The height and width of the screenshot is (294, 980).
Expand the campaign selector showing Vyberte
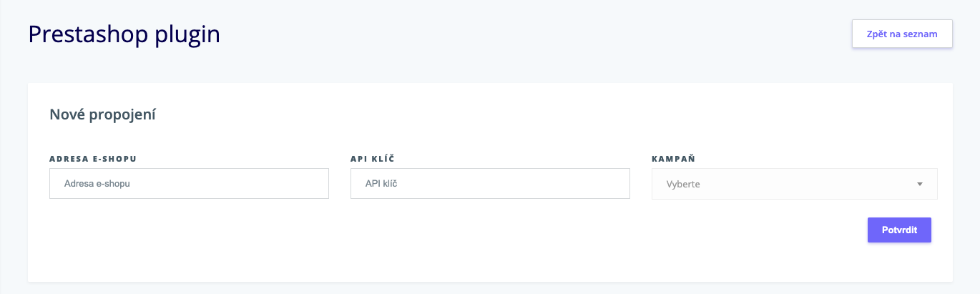tap(794, 184)
